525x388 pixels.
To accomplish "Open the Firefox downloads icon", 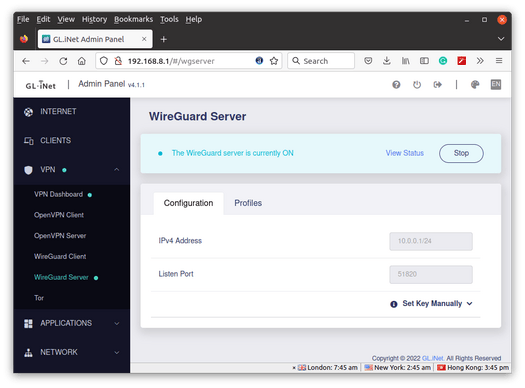I will coord(387,61).
